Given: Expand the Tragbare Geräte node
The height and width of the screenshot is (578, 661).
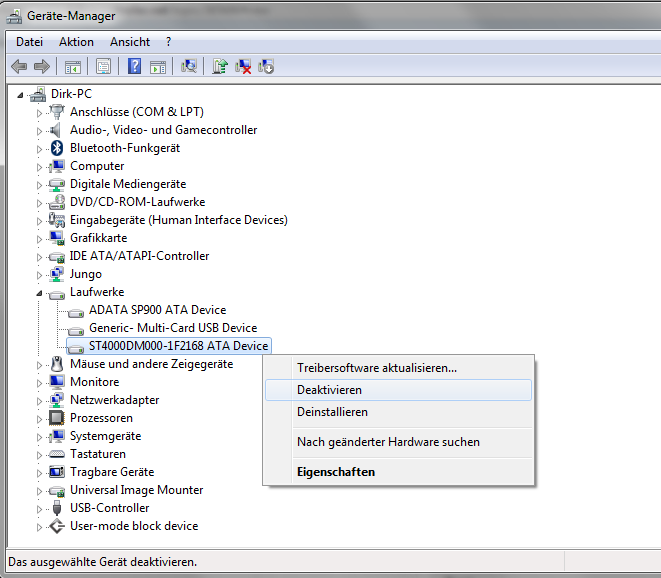Looking at the screenshot, I should tap(39, 473).
